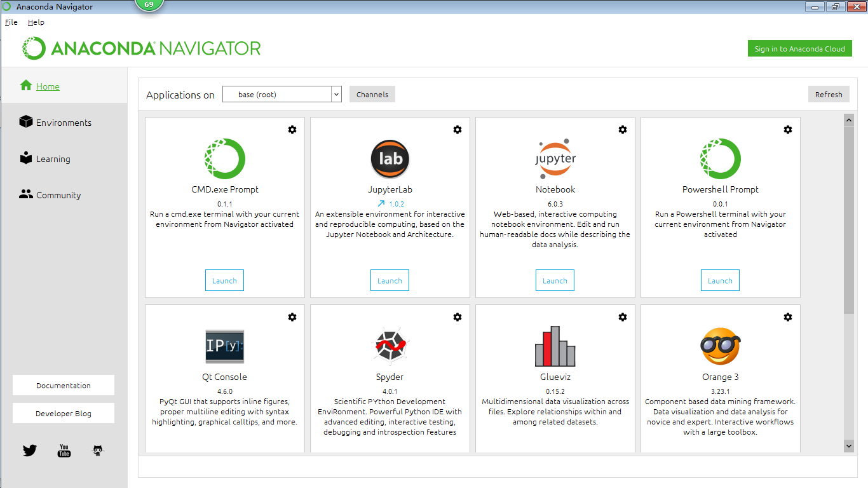The height and width of the screenshot is (488, 868).
Task: Switch to the Environments tab
Action: 64,123
